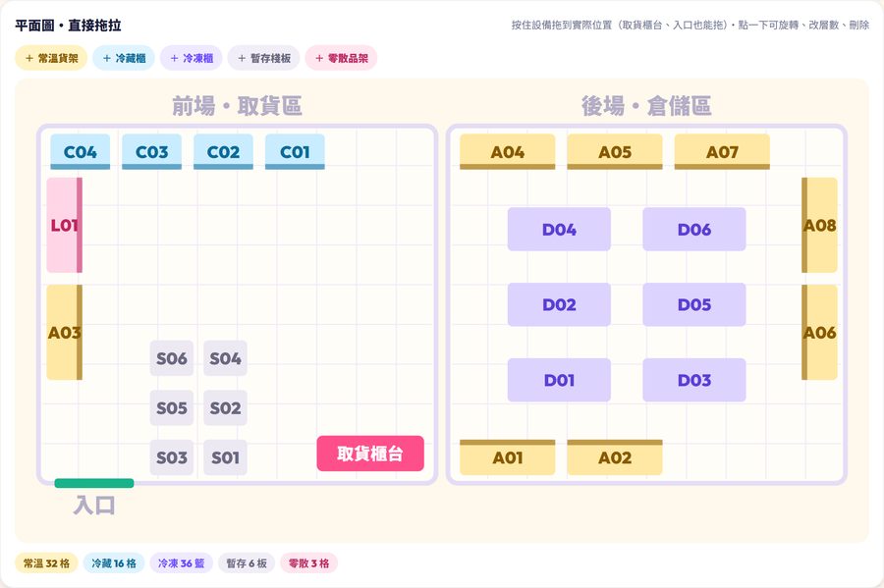Select shelf A03 in front area
The width and height of the screenshot is (884, 588).
pos(64,333)
